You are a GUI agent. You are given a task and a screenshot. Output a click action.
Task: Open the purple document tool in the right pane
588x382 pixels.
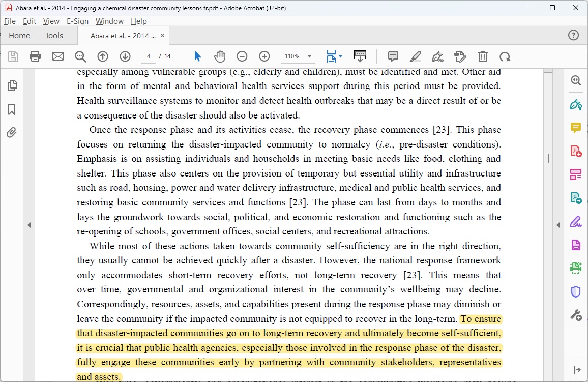point(576,245)
